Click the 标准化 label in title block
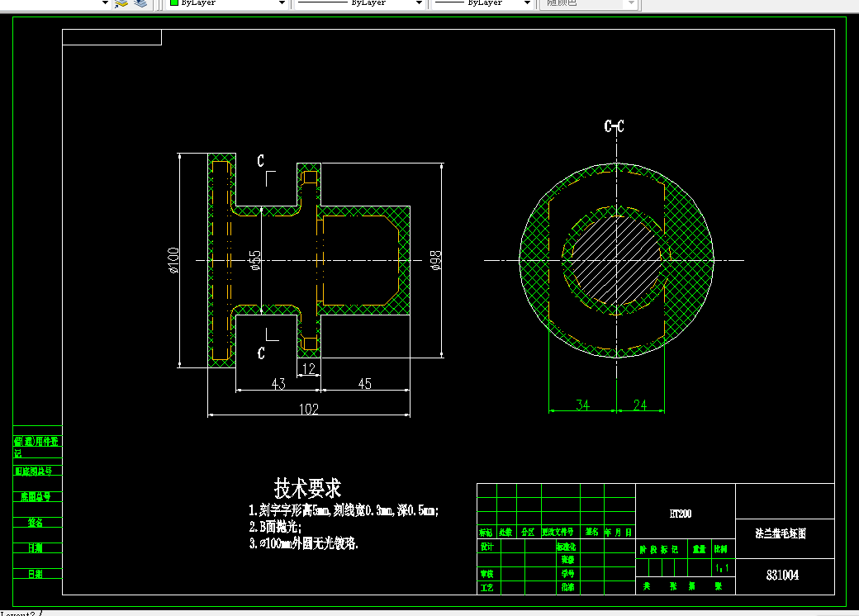Screen dimensions: 859x616 coord(567,547)
